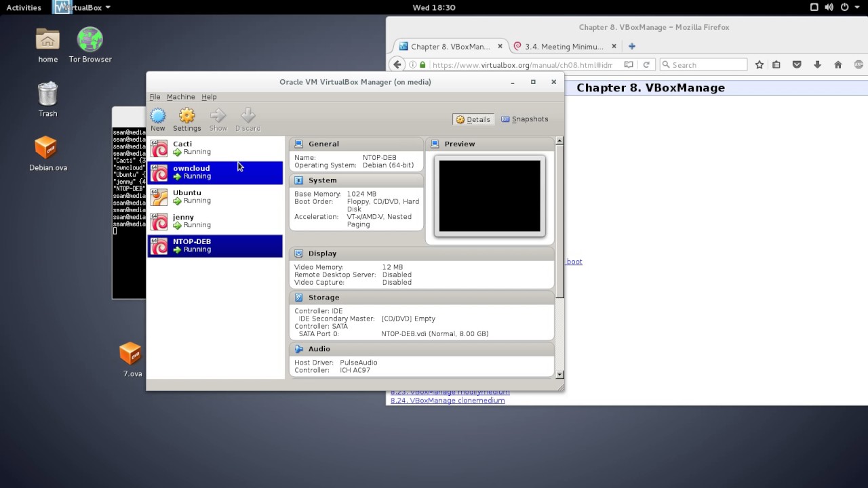Click the Show arrow toolbar icon

(x=218, y=120)
